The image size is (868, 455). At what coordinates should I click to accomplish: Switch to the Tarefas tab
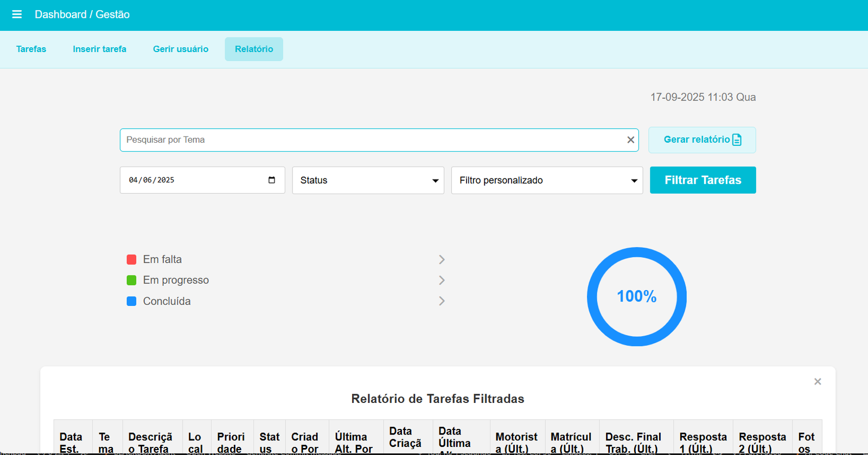pos(31,49)
